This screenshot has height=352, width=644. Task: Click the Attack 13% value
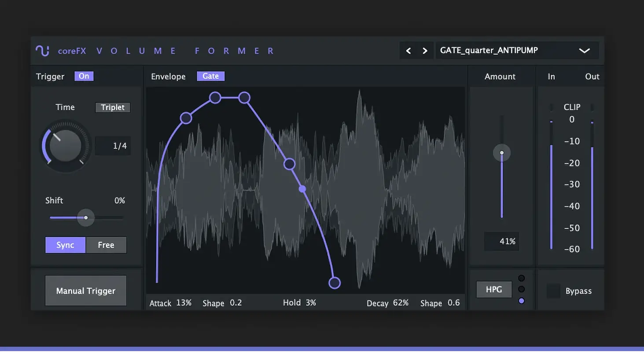tap(184, 303)
